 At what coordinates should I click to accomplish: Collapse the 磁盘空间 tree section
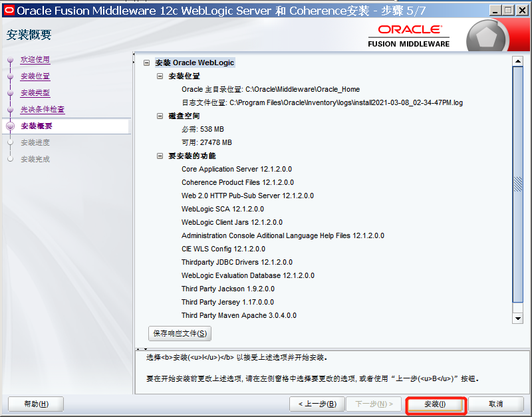[160, 116]
